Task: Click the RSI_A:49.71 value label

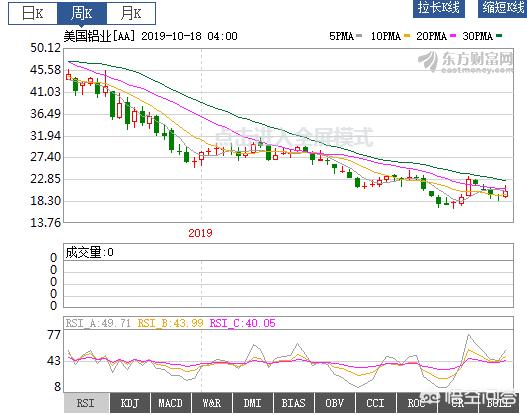Action: (98, 323)
